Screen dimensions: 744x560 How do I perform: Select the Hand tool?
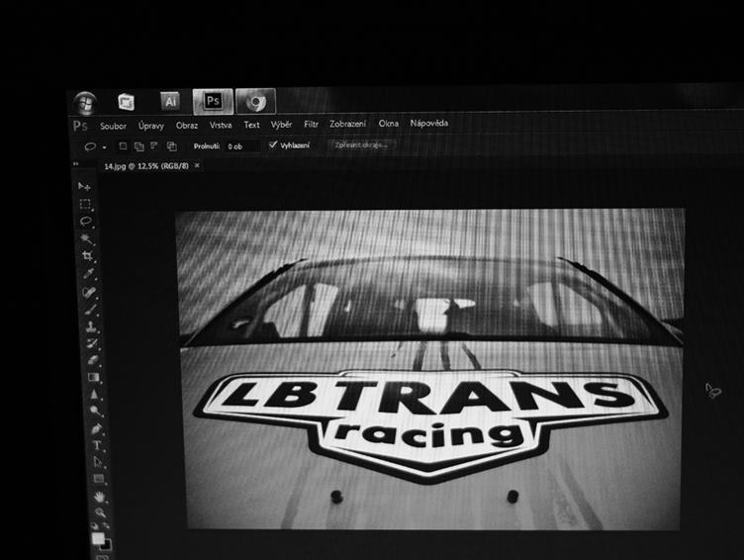(100, 497)
